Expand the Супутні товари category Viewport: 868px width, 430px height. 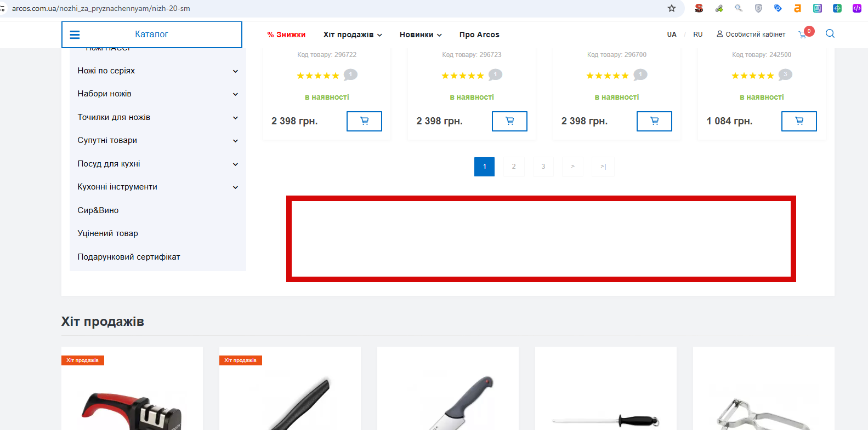pyautogui.click(x=235, y=141)
